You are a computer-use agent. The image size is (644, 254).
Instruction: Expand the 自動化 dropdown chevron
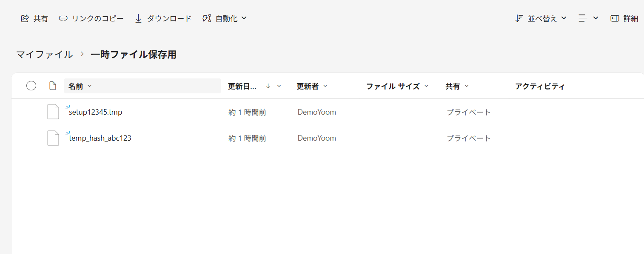(x=244, y=18)
